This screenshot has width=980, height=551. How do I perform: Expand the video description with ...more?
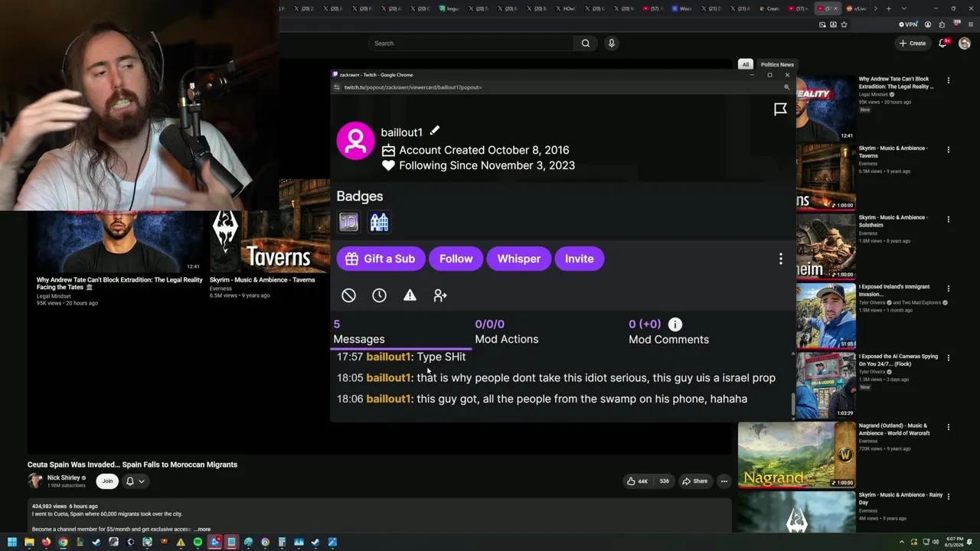click(202, 530)
